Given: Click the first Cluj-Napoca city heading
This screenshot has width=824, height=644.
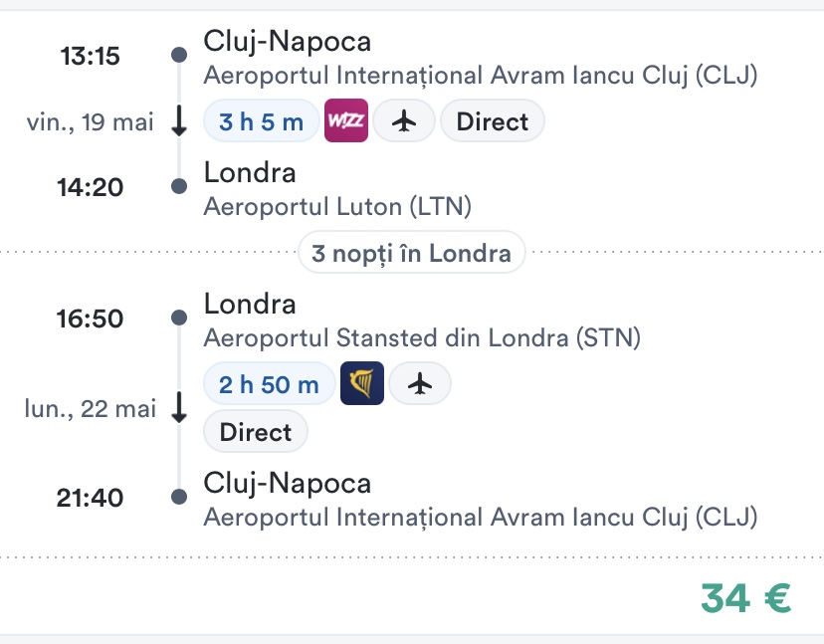Looking at the screenshot, I should pos(288,42).
